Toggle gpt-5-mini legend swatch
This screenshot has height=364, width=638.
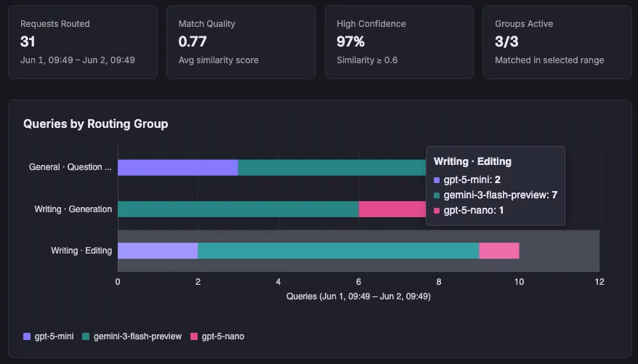click(27, 336)
